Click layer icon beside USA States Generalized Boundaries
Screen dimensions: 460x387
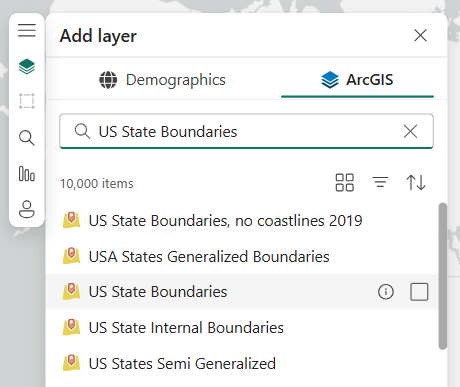click(71, 256)
